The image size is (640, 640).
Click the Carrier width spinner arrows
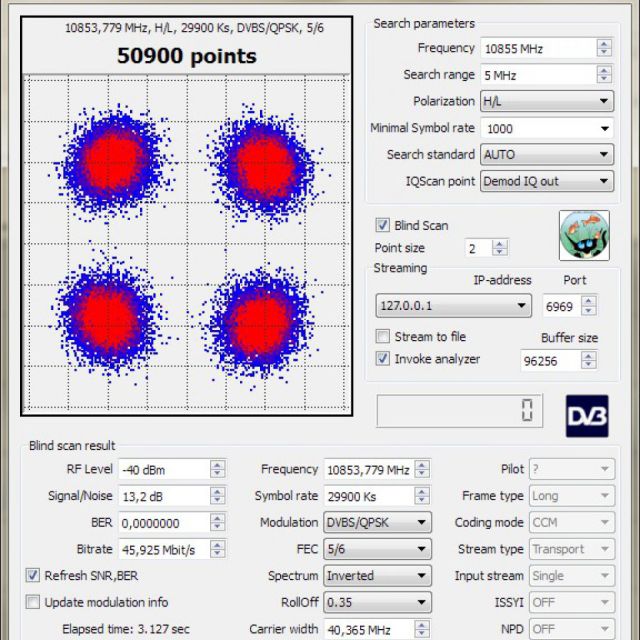click(x=422, y=629)
